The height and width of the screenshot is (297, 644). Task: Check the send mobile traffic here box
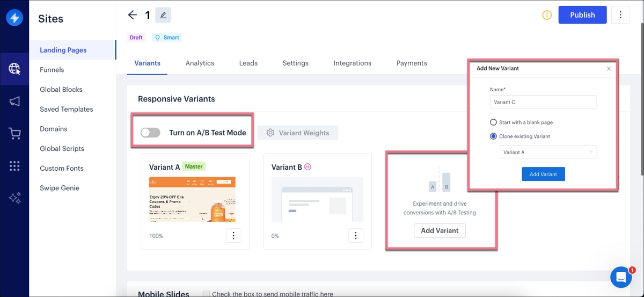(x=206, y=294)
